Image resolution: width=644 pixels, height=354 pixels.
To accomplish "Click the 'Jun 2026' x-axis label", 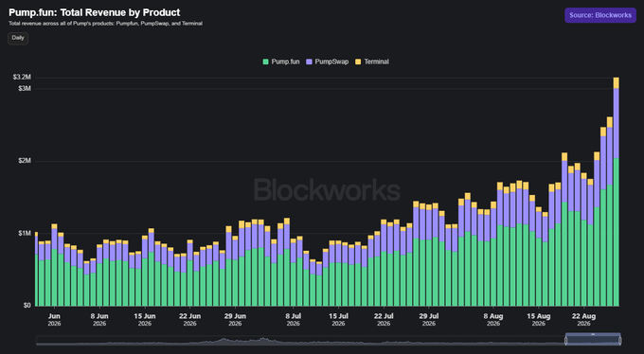I will click(54, 320).
